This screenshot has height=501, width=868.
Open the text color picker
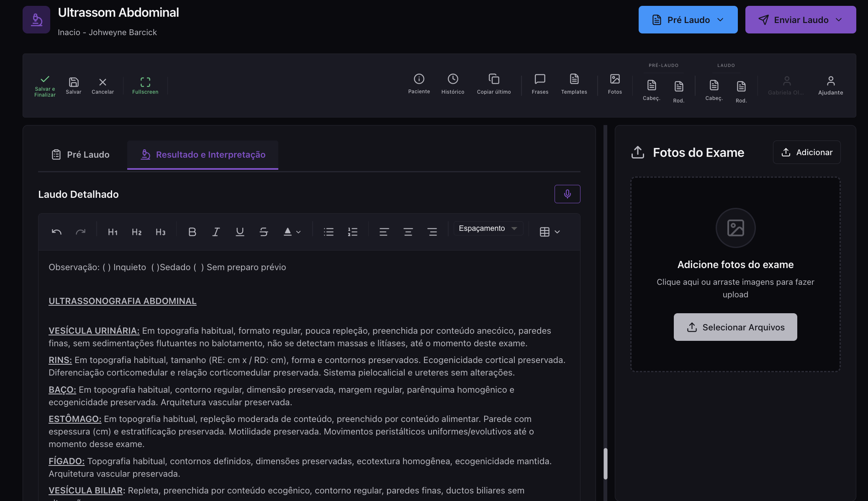coord(292,232)
